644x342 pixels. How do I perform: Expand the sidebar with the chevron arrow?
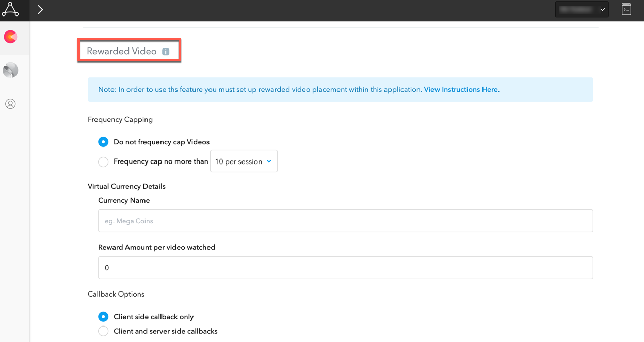(x=40, y=9)
